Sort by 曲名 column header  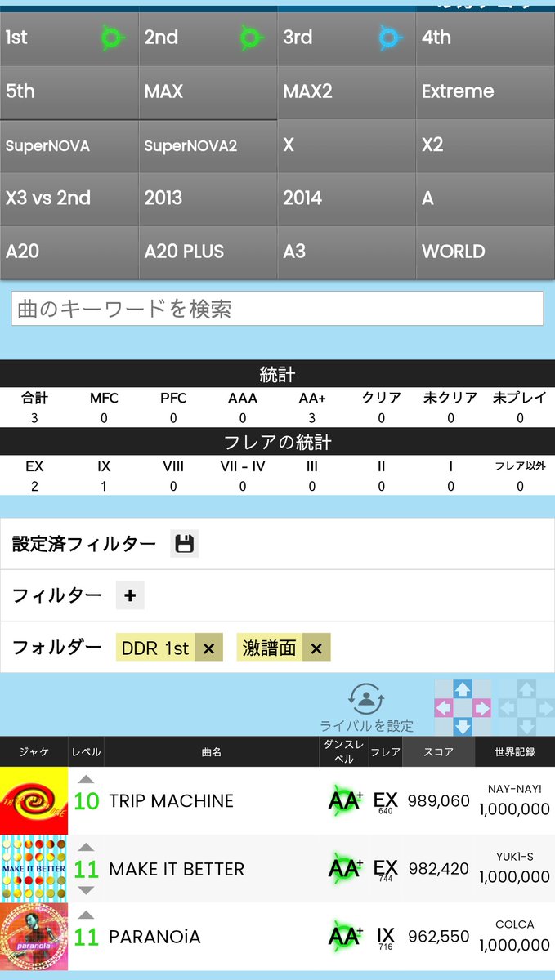tap(212, 751)
